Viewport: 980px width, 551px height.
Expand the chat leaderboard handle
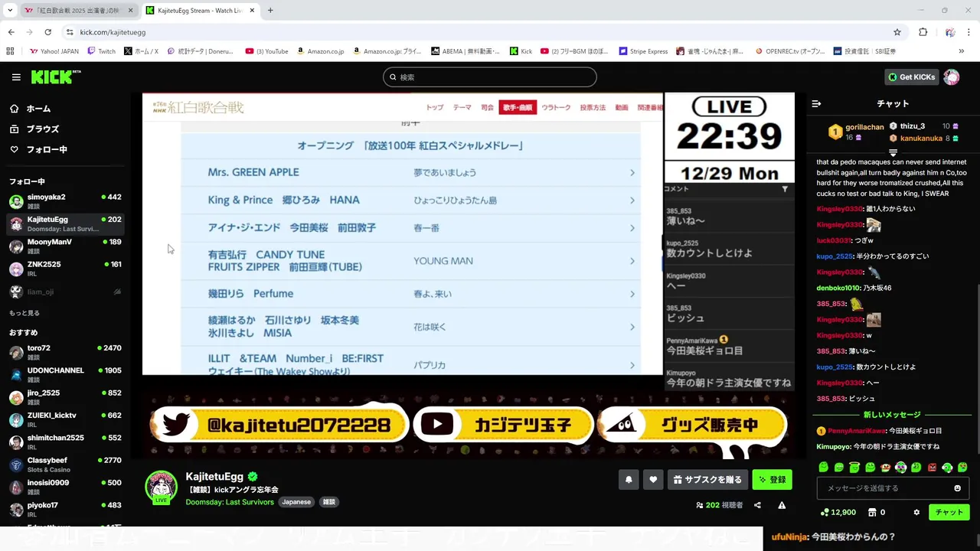coord(893,153)
